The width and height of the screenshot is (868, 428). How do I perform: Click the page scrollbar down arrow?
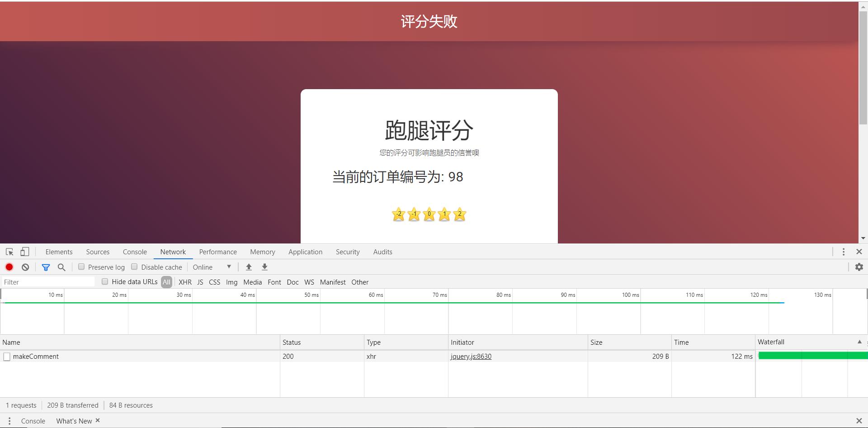(x=863, y=238)
